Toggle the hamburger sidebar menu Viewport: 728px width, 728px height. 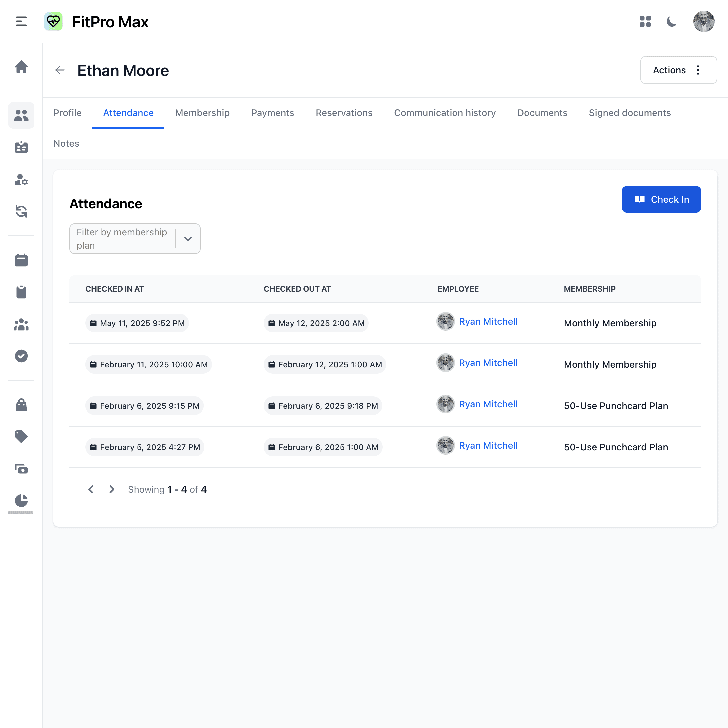21,21
